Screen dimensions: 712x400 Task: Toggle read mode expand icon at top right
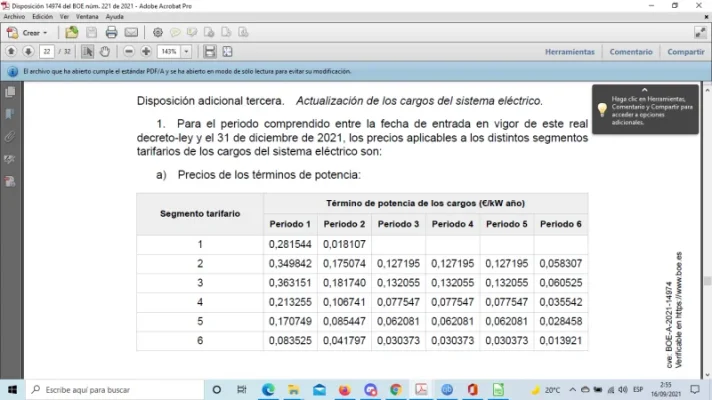tap(700, 32)
